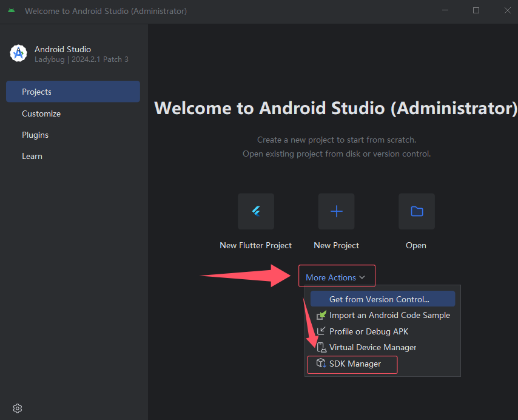The height and width of the screenshot is (420, 518).
Task: Create a New Flutter Project
Action: pos(255,211)
